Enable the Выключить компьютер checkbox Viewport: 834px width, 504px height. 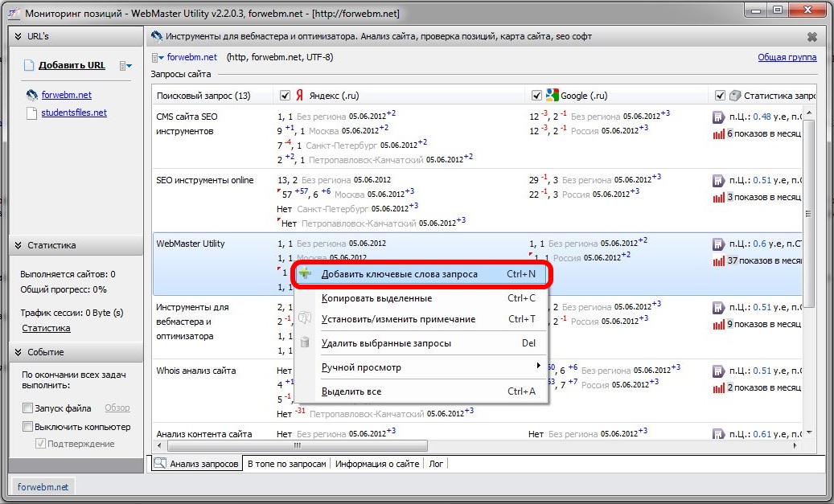(x=28, y=427)
